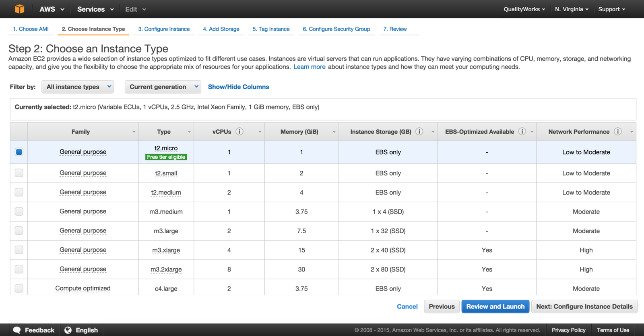Open the Network Performance column sort arrow
Viewport: 644px width, 336px height.
pos(632,132)
